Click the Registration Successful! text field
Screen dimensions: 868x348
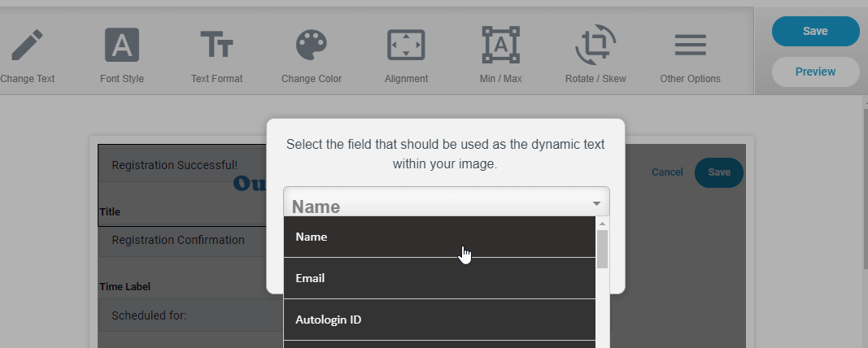[183, 165]
